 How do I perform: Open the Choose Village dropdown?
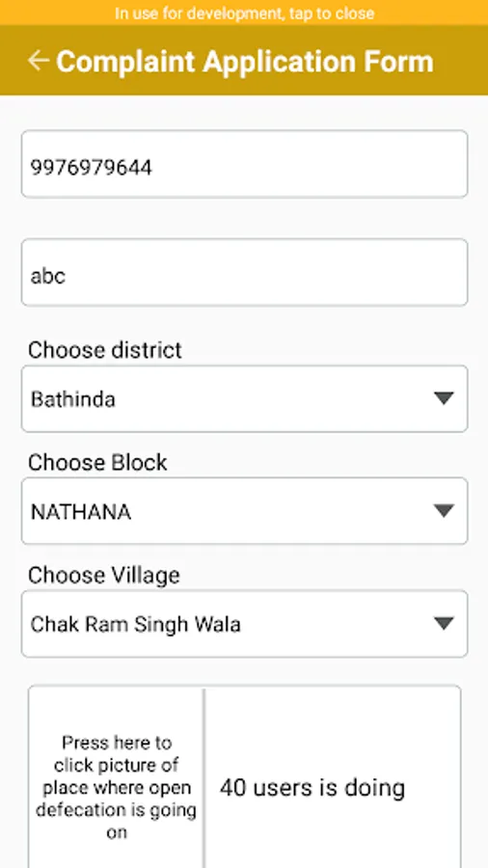click(x=245, y=624)
